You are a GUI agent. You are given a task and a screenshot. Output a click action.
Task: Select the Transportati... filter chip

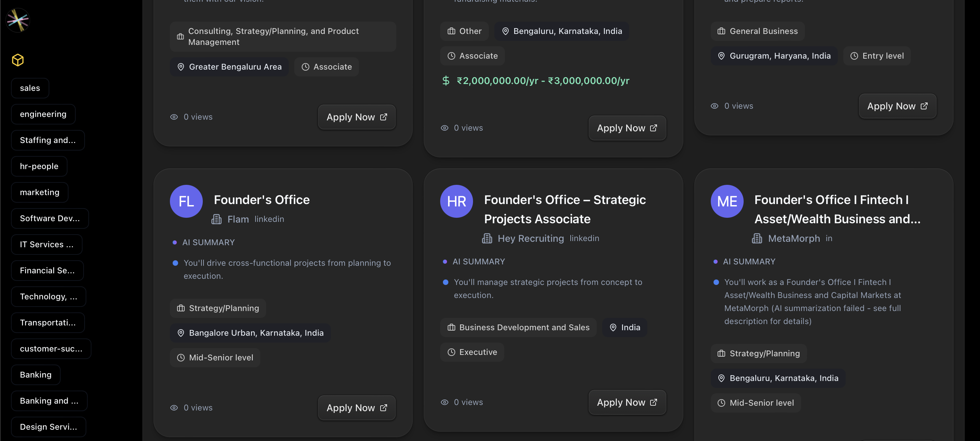tap(48, 323)
